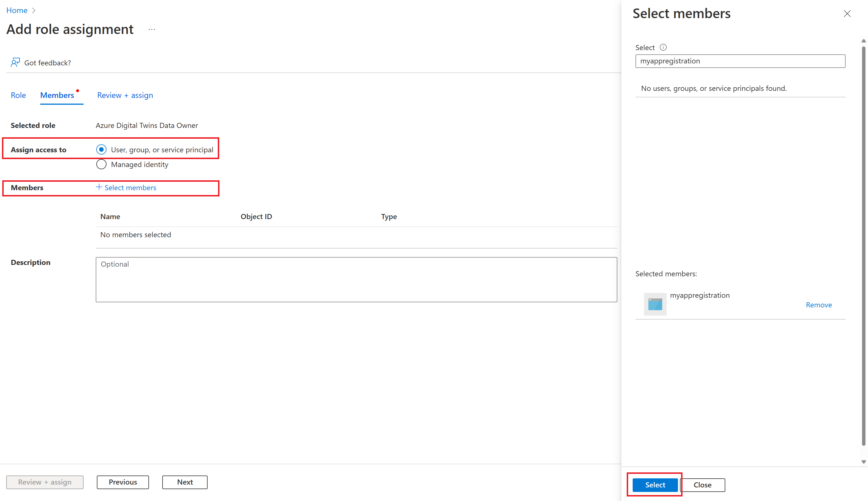Switch to the Review + assign tab

[125, 95]
